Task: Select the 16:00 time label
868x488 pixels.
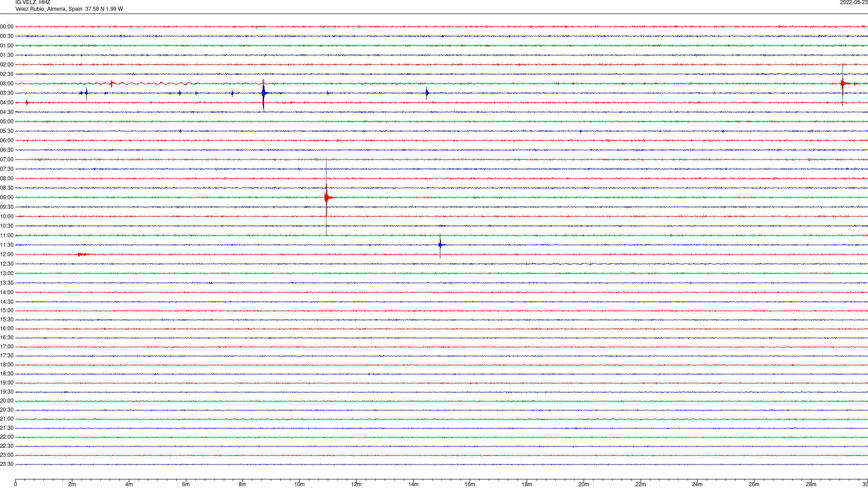Action: 7,328
